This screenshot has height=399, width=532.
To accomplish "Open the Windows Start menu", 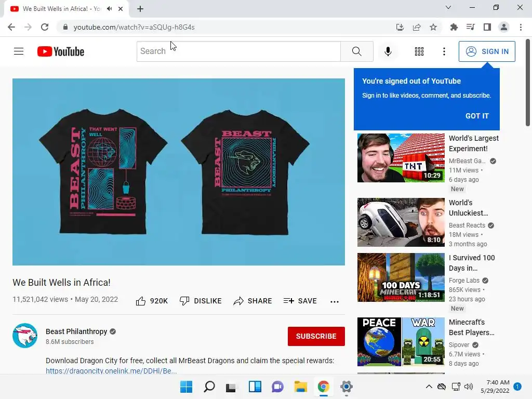I will (x=187, y=387).
